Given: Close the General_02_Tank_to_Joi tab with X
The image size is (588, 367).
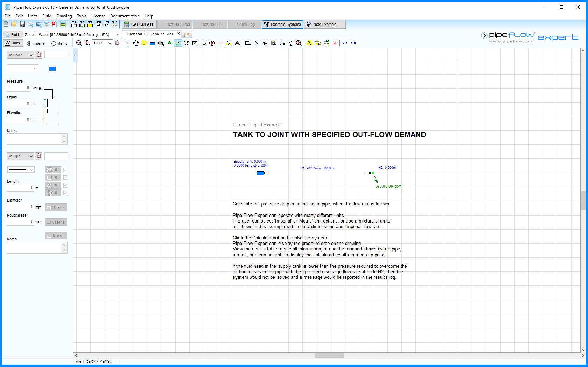Looking at the screenshot, I should [x=178, y=34].
